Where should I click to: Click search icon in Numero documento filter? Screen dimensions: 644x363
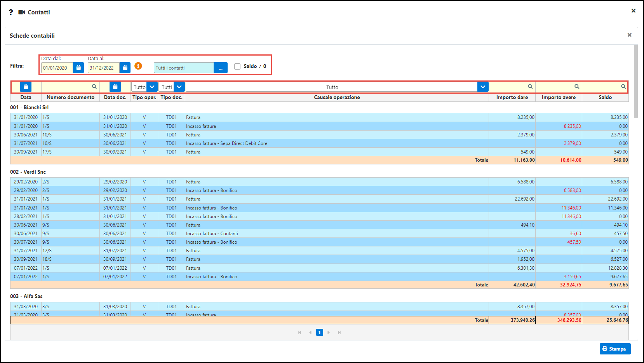click(94, 87)
